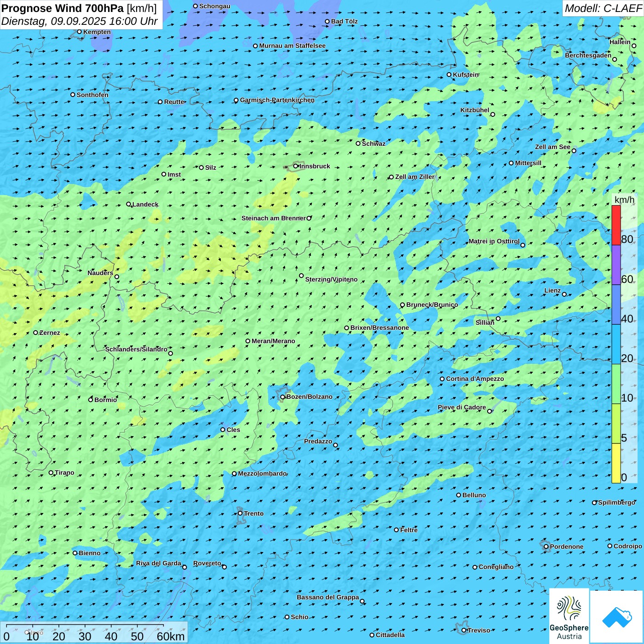The height and width of the screenshot is (644, 644).
Task: Click the 'Bassano del Grappa' label
Action: (328, 597)
